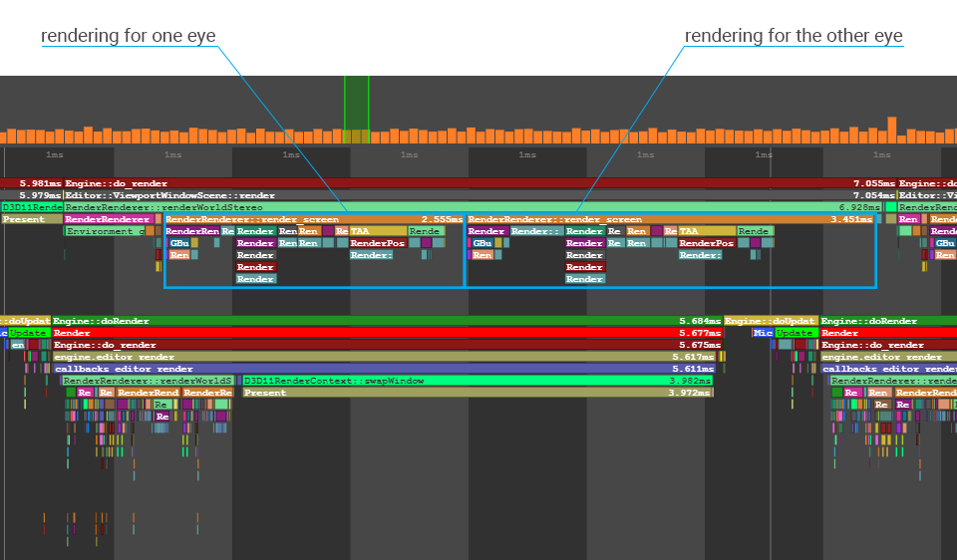Click the TAA block in second eye pass

706,231
